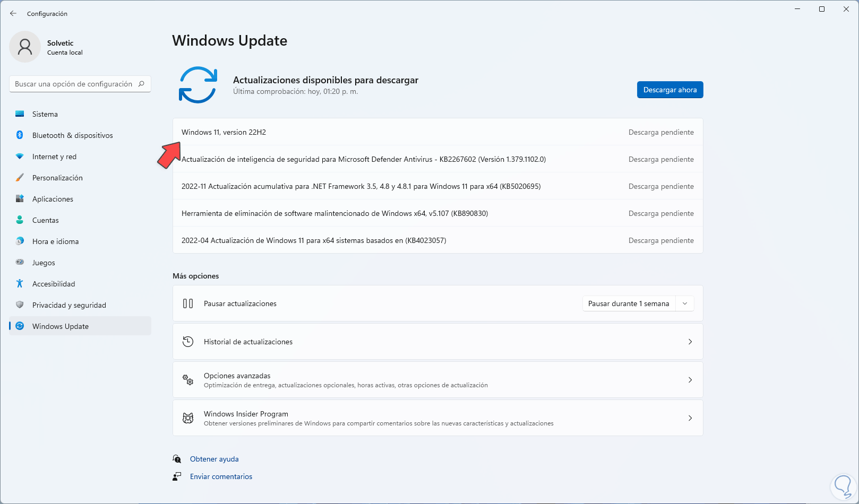859x504 pixels.
Task: Click the Historial de actualizaciones label
Action: 248,342
